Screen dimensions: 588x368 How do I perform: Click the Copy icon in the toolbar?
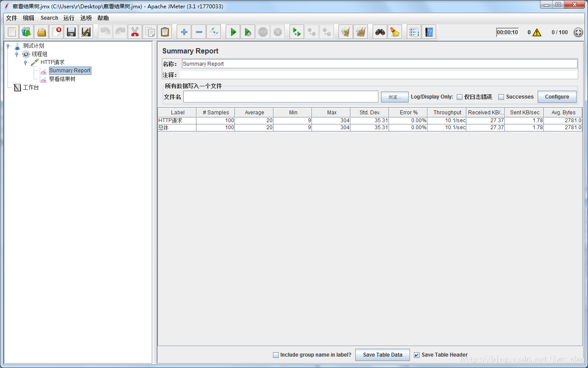150,32
